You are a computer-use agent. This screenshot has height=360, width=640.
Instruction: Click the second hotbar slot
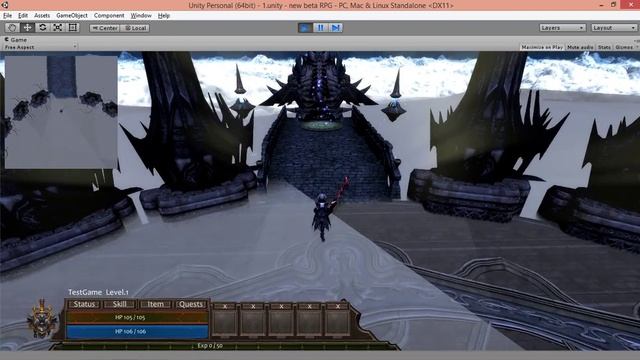point(253,323)
